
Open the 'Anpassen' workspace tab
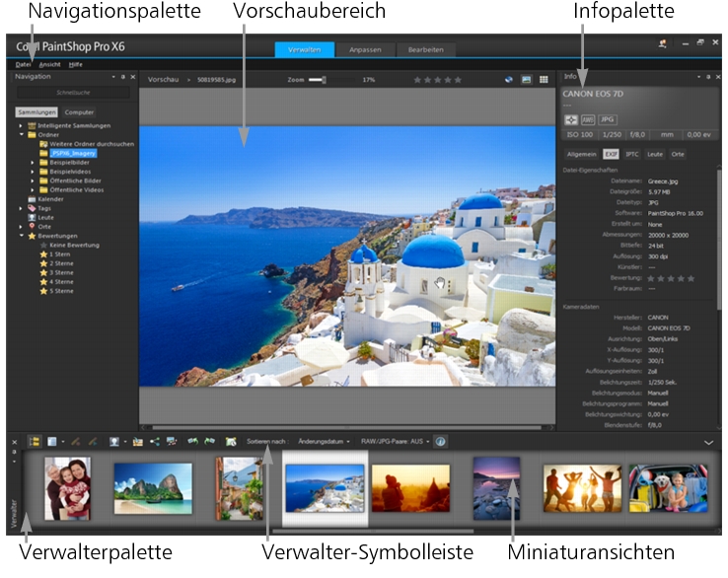click(365, 49)
